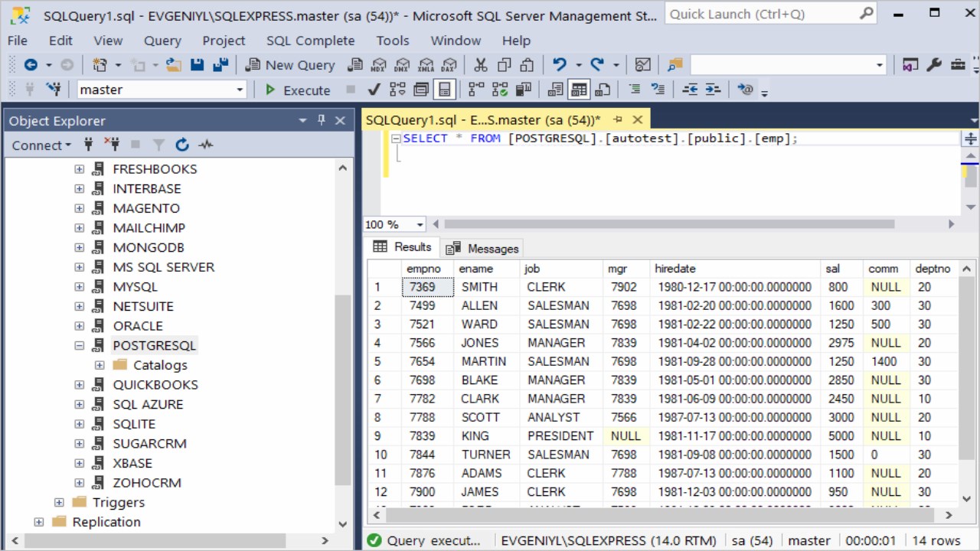980x551 pixels.
Task: Toggle Include Actual Execution Plan
Action: [476, 90]
